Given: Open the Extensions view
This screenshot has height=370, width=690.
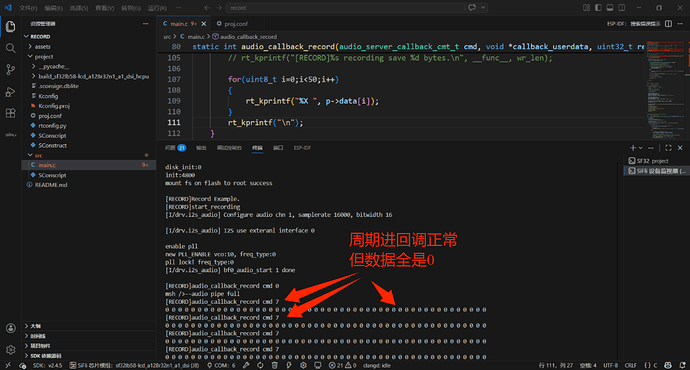Looking at the screenshot, I should (x=10, y=113).
